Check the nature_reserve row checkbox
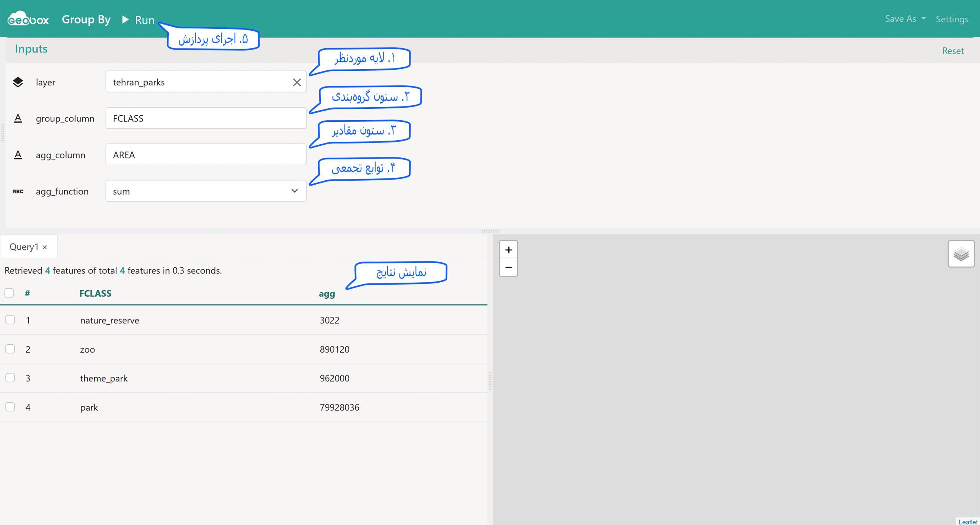 10,320
